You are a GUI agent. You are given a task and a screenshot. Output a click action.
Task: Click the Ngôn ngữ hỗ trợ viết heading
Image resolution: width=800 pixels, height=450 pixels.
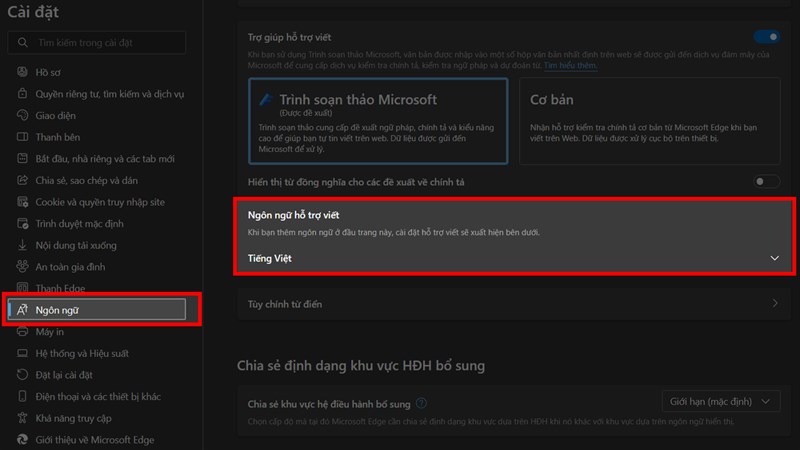click(x=293, y=215)
